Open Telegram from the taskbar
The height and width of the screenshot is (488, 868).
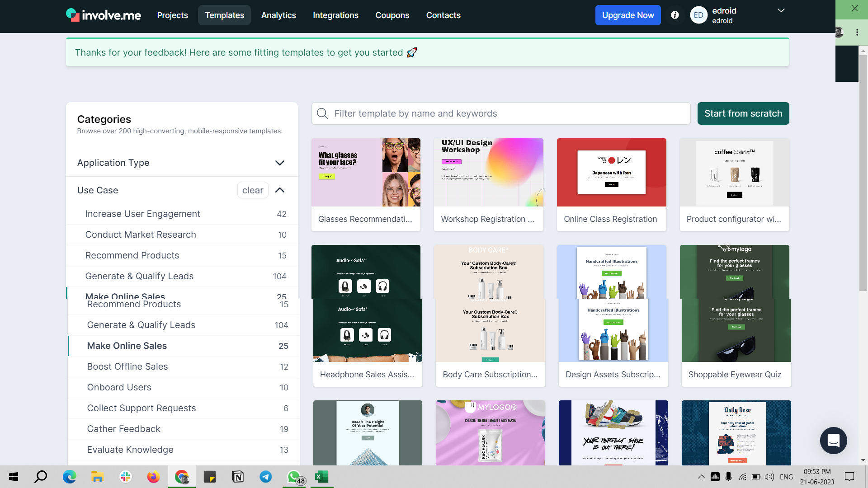265,477
